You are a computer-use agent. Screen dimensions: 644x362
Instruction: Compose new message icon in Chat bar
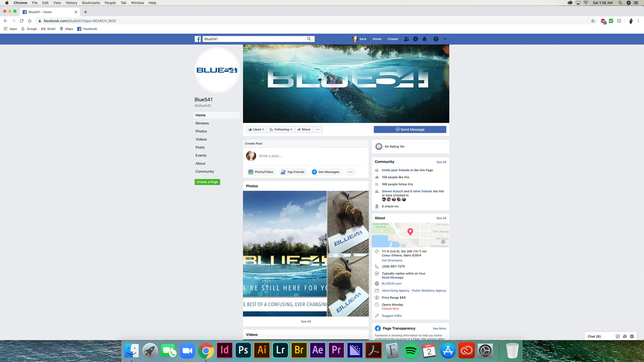pos(617,336)
